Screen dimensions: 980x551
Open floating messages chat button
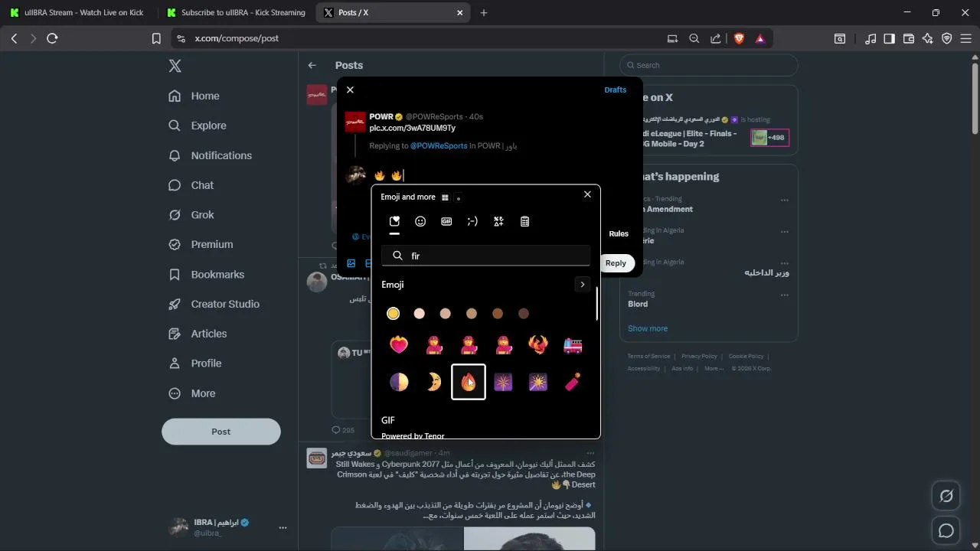click(x=946, y=531)
